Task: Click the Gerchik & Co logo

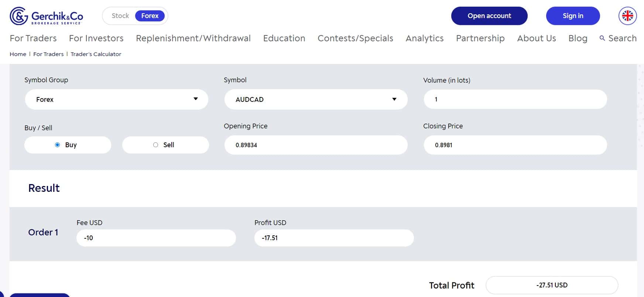Action: (47, 16)
